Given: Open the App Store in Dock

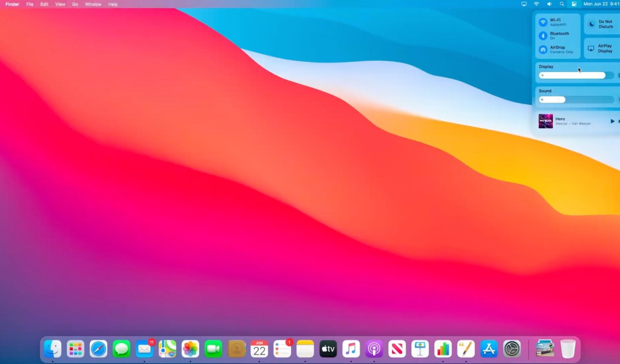Looking at the screenshot, I should 489,349.
